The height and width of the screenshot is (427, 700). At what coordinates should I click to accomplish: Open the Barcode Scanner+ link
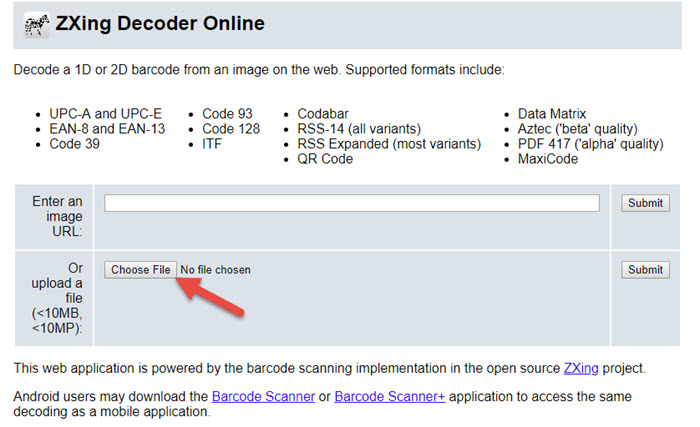390,396
